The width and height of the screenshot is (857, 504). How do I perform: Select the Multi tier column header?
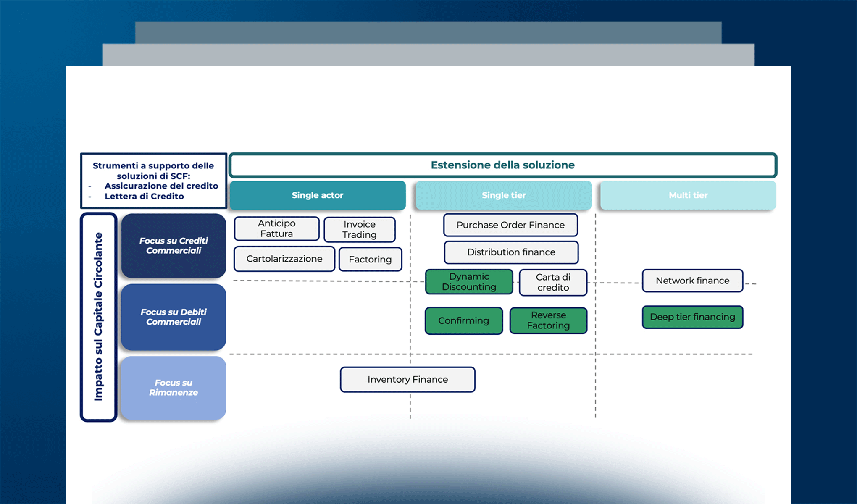688,195
